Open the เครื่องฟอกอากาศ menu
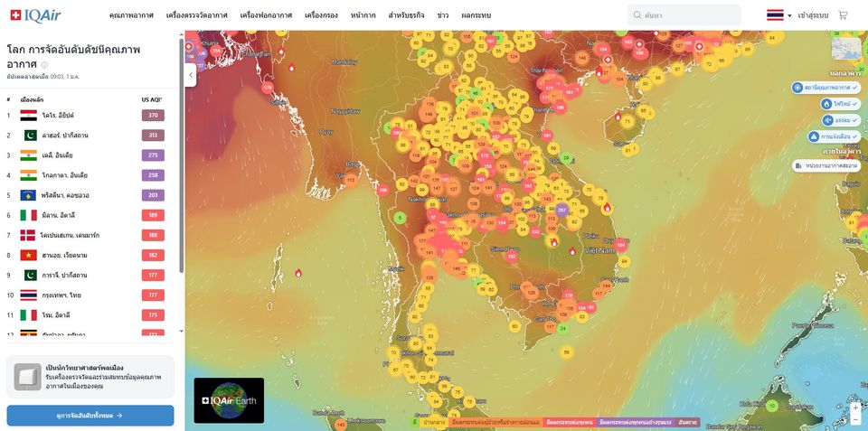 click(x=266, y=15)
